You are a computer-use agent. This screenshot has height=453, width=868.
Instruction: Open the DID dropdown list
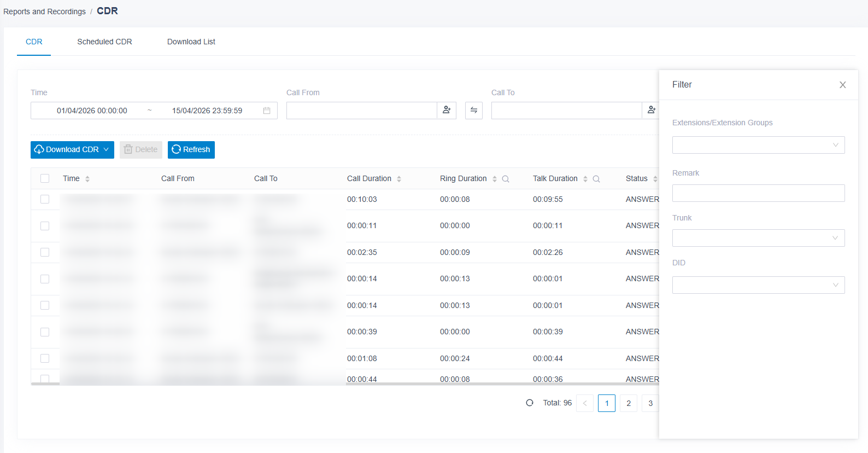tap(759, 285)
